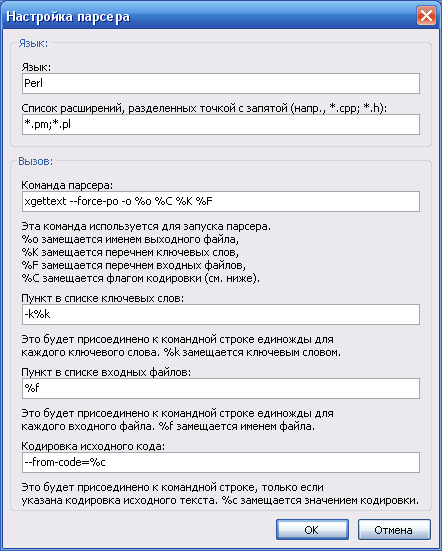This screenshot has height=551, width=442.
Task: Dismiss the dialog using Отмена button
Action: pos(394,530)
